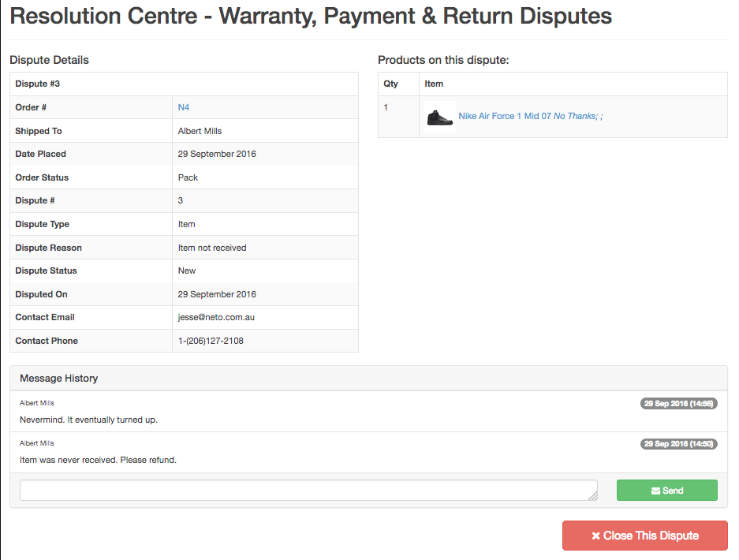Open Nike Air Force 1 Mid 07 product link
This screenshot has height=560, width=739.
pyautogui.click(x=530, y=116)
